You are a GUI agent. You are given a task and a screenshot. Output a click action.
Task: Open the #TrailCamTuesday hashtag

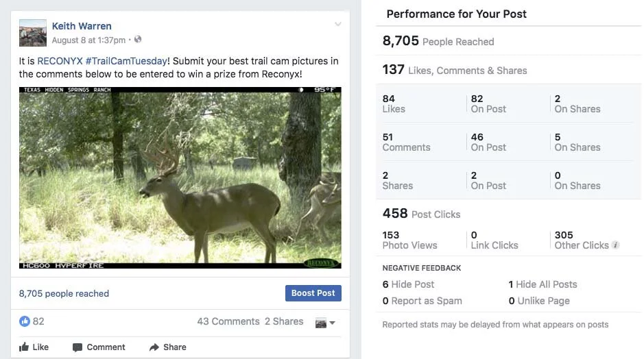click(x=126, y=61)
